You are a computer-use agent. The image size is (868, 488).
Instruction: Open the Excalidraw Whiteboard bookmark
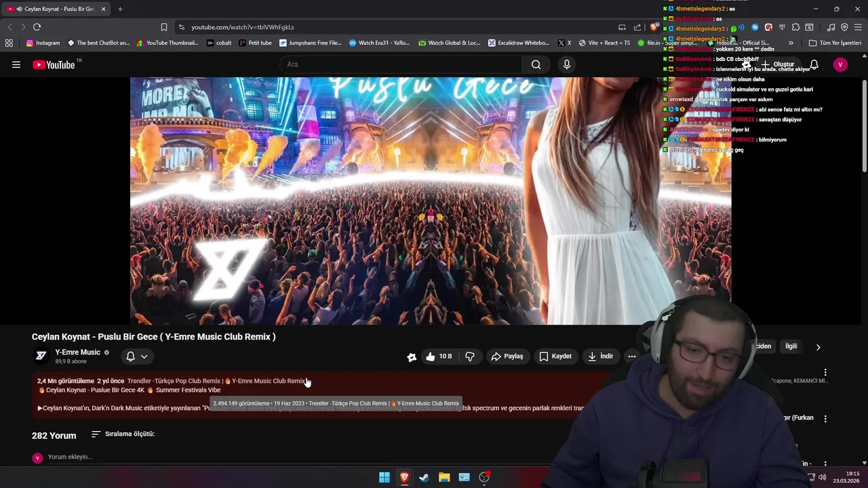tap(519, 43)
